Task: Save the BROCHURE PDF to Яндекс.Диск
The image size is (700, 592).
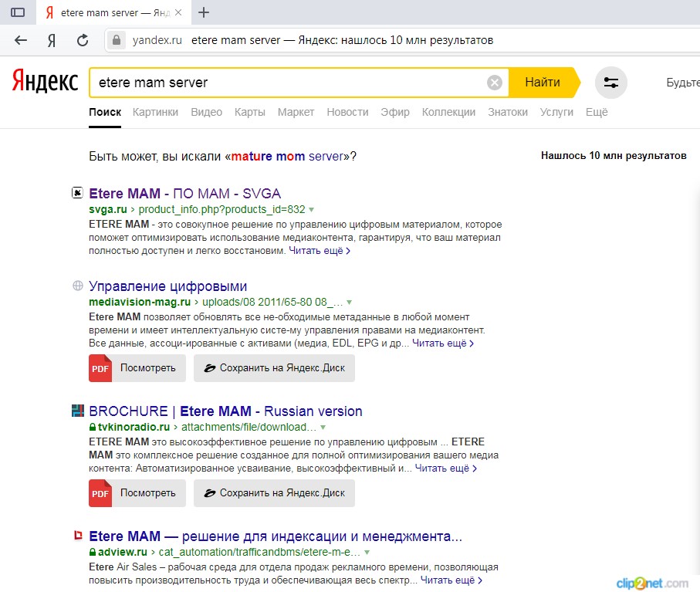Action: pyautogui.click(x=274, y=492)
